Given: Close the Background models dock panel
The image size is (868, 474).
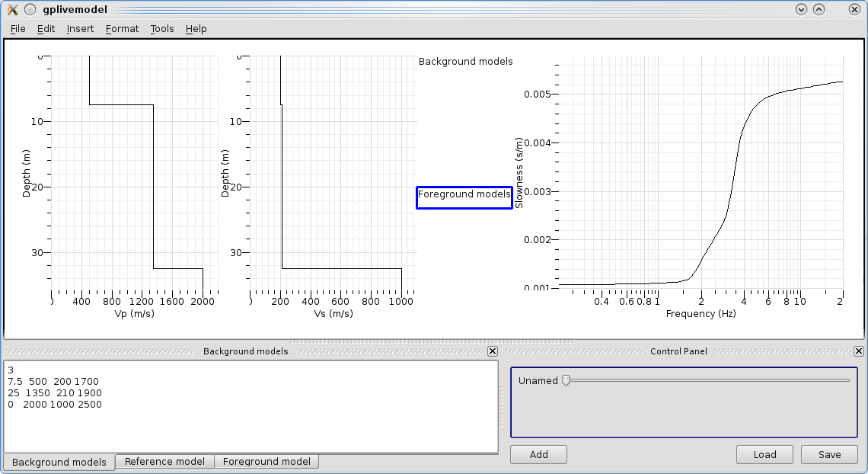Looking at the screenshot, I should pos(493,351).
